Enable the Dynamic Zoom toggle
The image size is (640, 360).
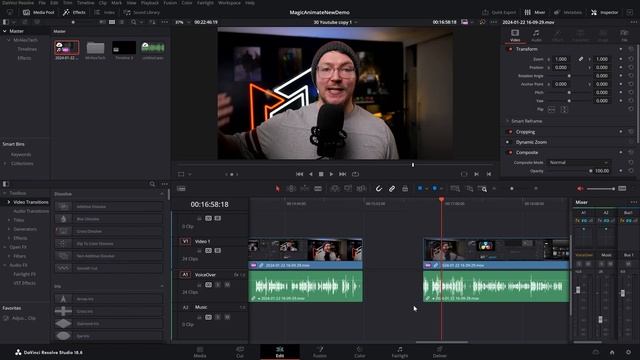tap(508, 142)
